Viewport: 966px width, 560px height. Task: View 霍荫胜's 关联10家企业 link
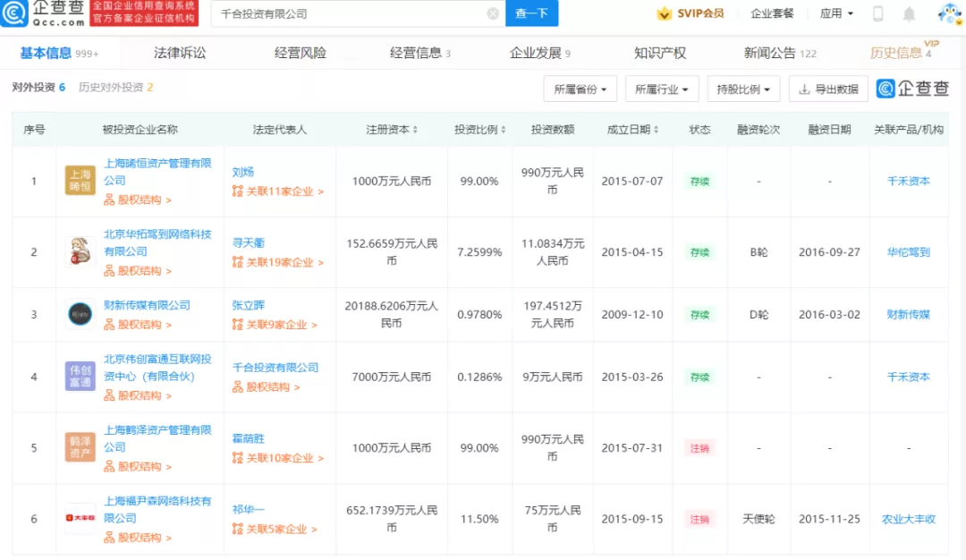278,458
